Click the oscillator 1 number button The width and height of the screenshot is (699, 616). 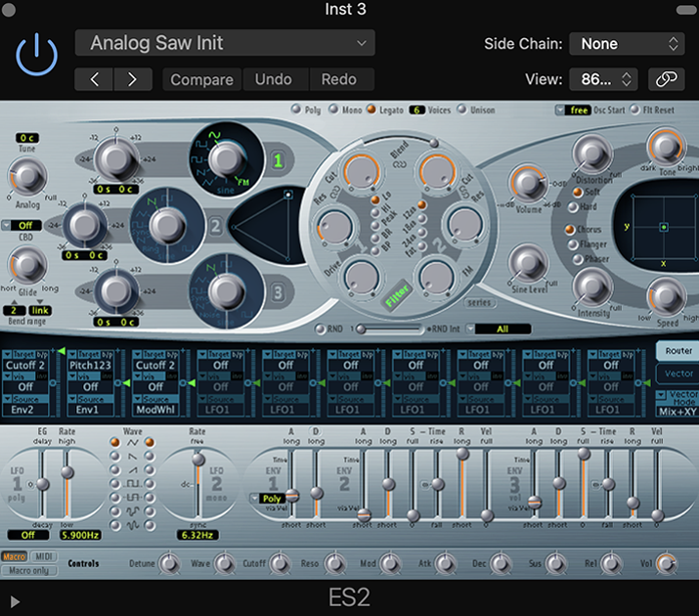pyautogui.click(x=278, y=159)
